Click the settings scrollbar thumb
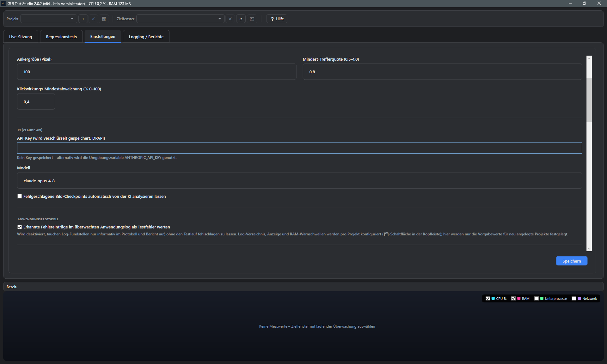This screenshot has height=364, width=607. pyautogui.click(x=589, y=100)
